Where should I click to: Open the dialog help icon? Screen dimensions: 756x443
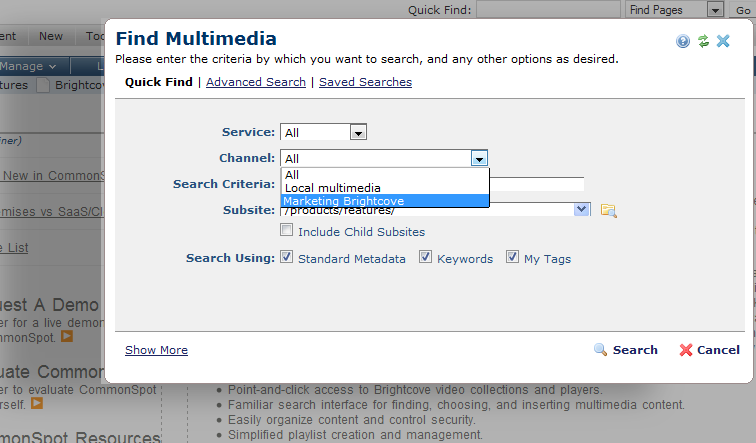[683, 41]
